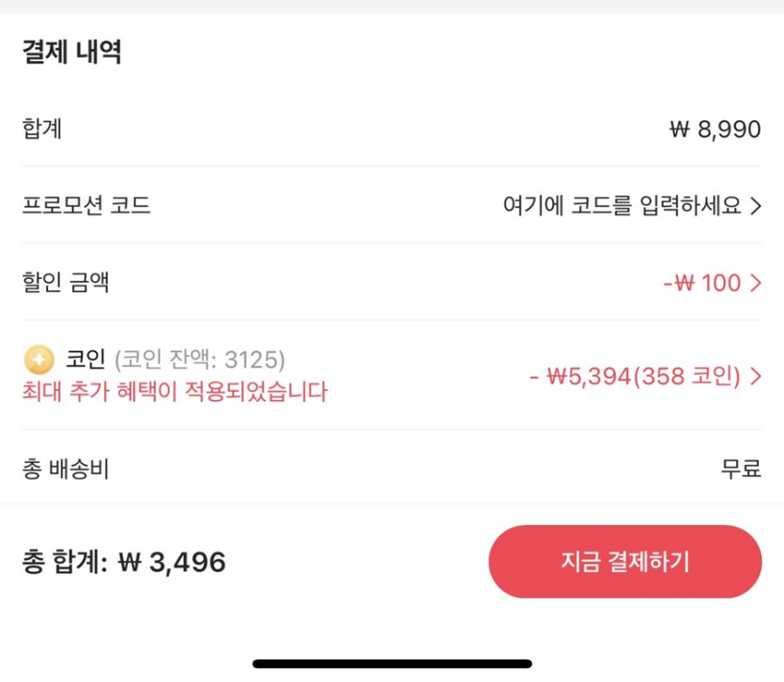The height and width of the screenshot is (682, 784).
Task: Open the discount amount chevron arrow
Action: click(x=756, y=283)
